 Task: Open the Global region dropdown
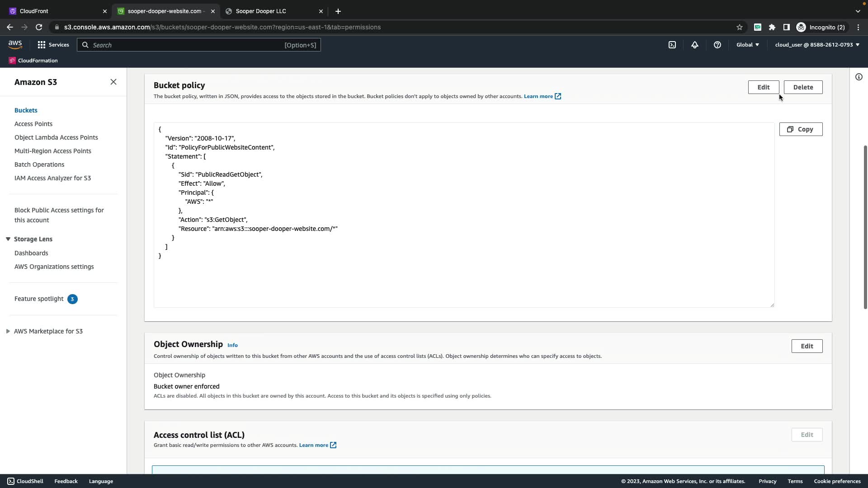[748, 45]
